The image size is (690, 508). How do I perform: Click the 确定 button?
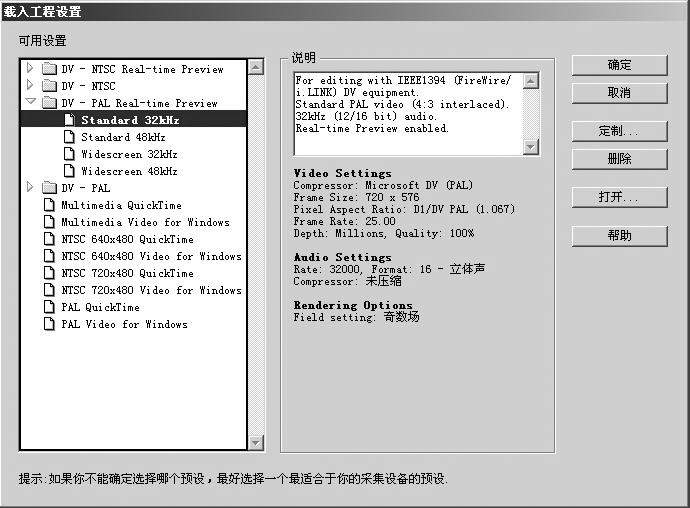tap(620, 65)
